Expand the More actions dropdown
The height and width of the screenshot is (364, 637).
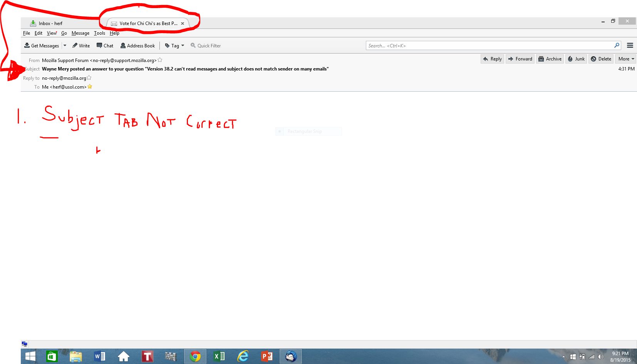click(626, 59)
